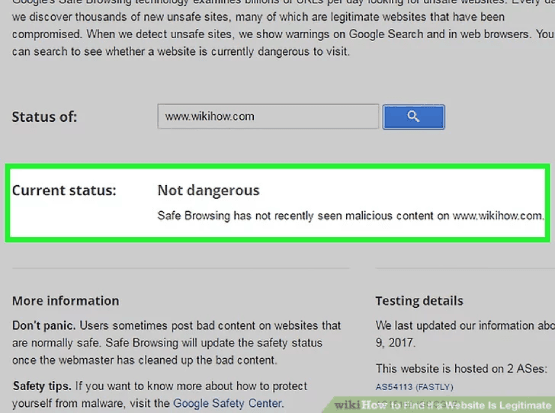Click the bold "Safety tips." text
The image size is (555, 413).
click(x=42, y=386)
